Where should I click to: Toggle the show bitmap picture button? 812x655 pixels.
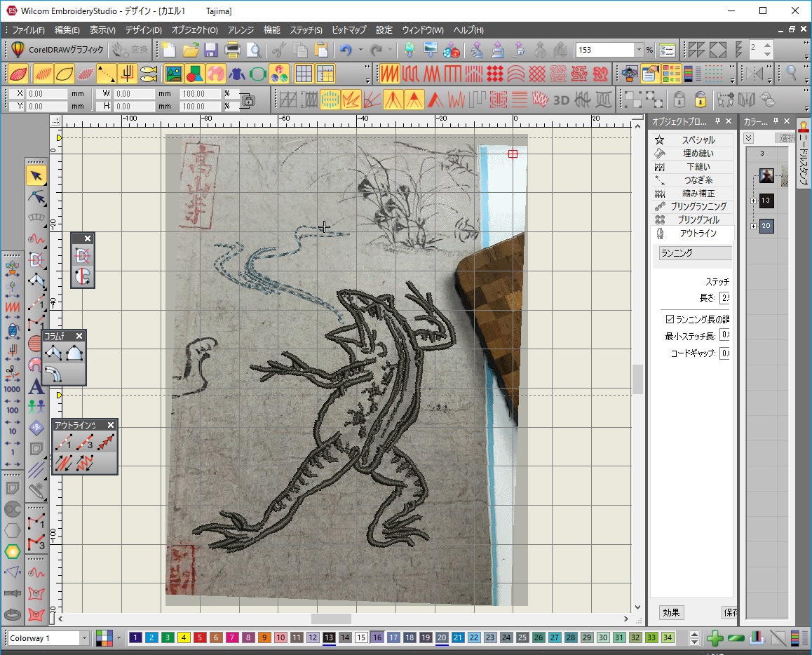pos(173,74)
